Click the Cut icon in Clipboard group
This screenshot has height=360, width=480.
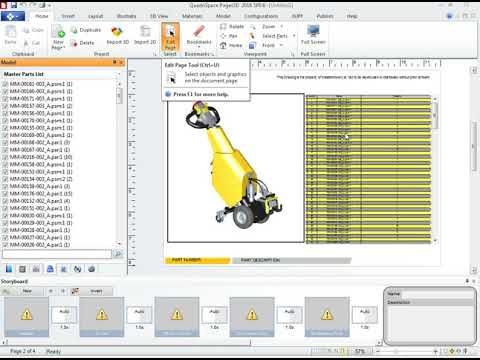point(26,43)
